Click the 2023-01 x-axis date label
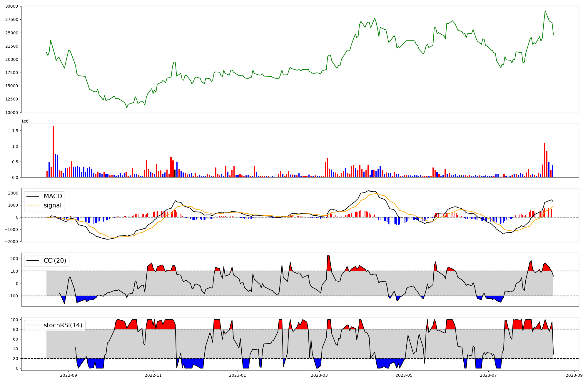 pyautogui.click(x=237, y=375)
